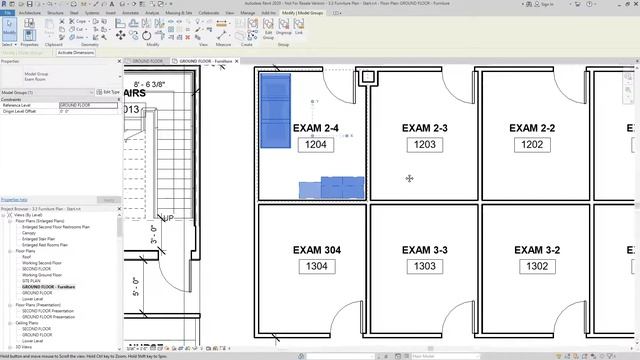Collapse the Views (By Level) node
This screenshot has width=640, height=360.
click(x=4, y=215)
